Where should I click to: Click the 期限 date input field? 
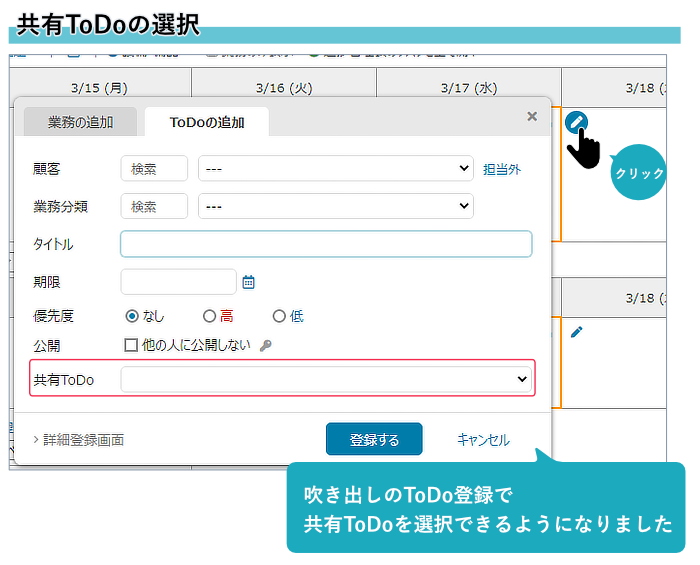(178, 282)
